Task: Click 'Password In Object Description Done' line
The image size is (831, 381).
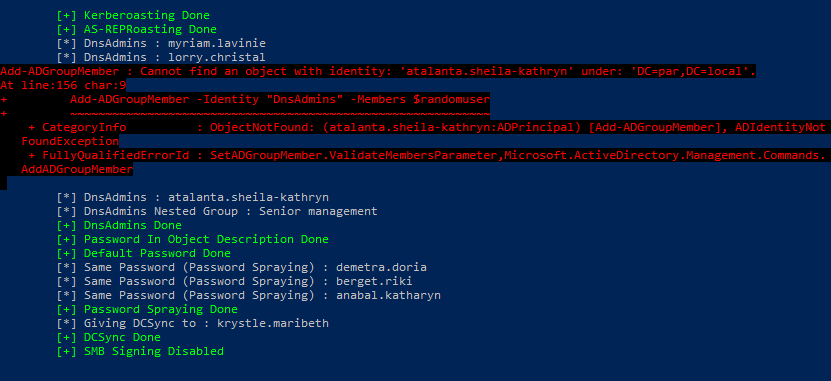Action: (x=192, y=240)
